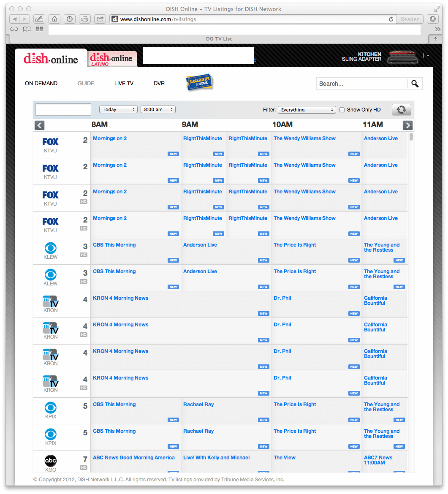Show bookmarks with the open book icon
Viewport: 448px width, 494px height.
click(x=27, y=29)
